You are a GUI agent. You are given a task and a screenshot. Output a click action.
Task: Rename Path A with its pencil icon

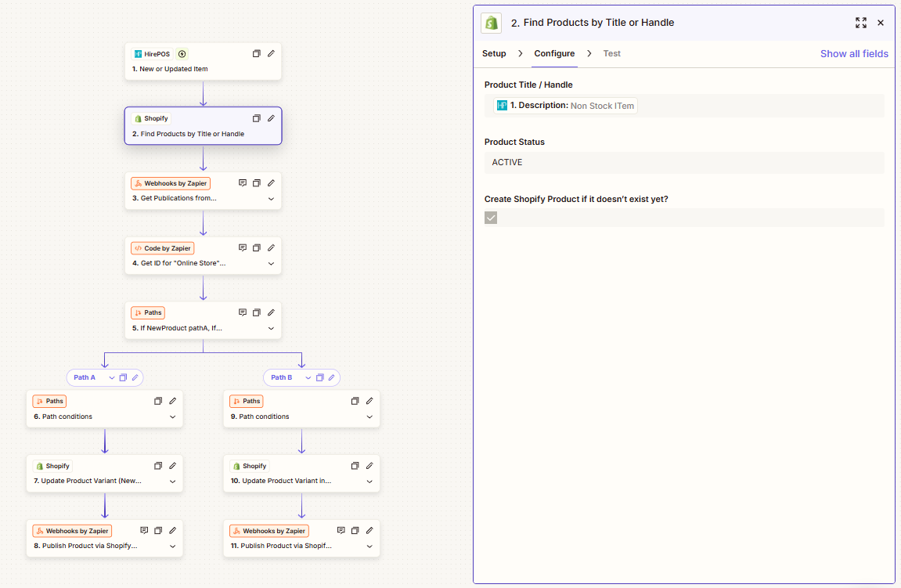135,377
